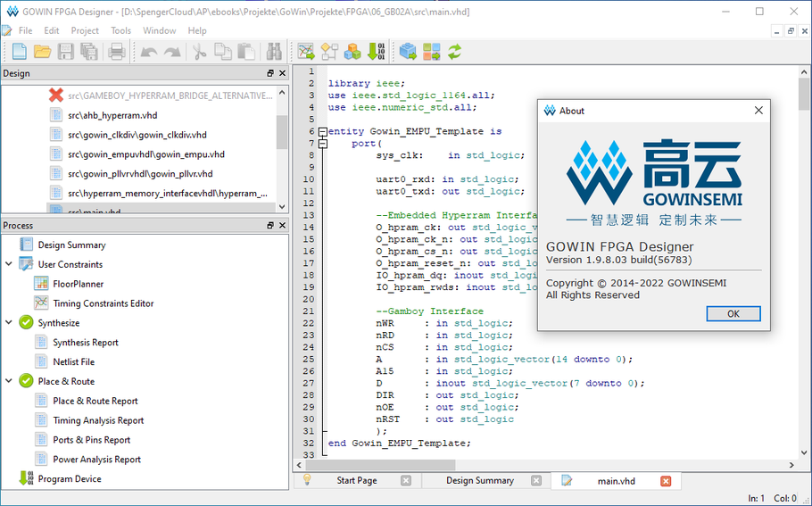
Task: Close the Design panel
Action: tap(282, 73)
